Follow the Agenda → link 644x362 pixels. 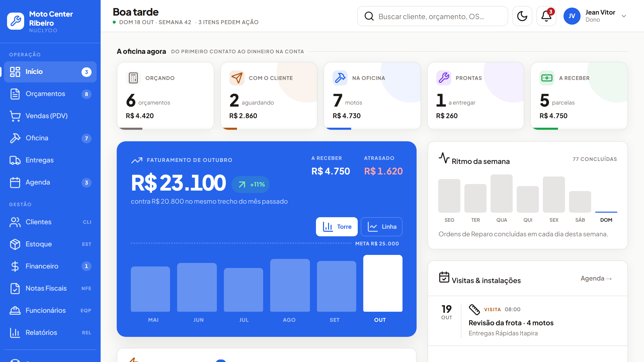point(596,279)
